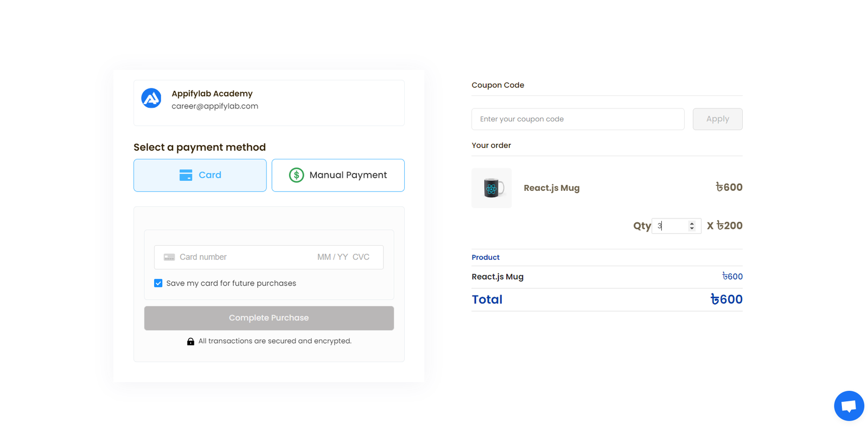Uncheck Save my card for future purchases
The height and width of the screenshot is (431, 868).
point(158,283)
